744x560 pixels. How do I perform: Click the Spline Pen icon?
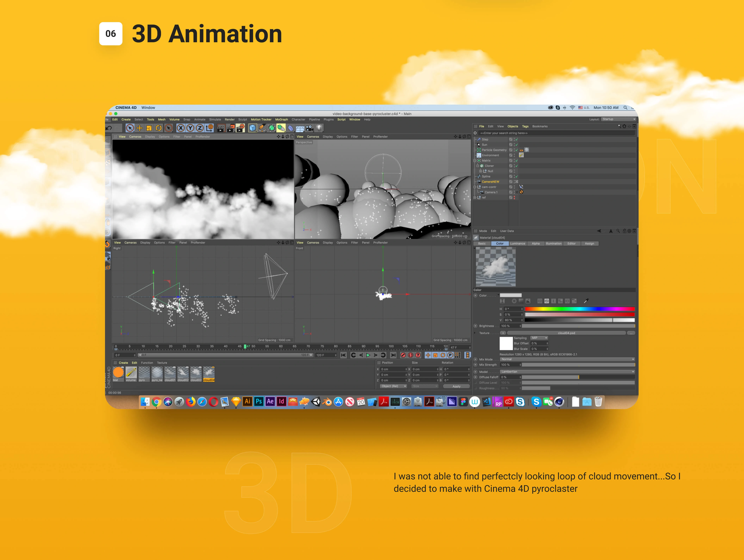(x=262, y=128)
